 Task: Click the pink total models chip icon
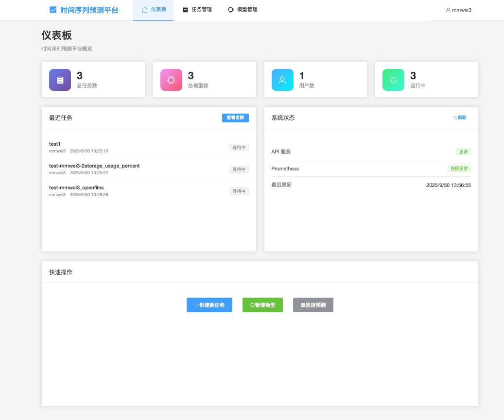pos(172,80)
